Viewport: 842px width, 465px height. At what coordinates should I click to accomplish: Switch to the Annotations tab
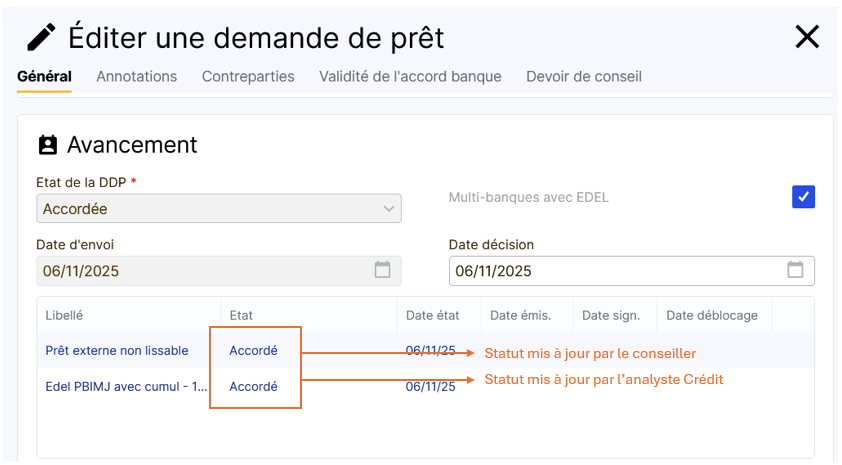pyautogui.click(x=136, y=76)
